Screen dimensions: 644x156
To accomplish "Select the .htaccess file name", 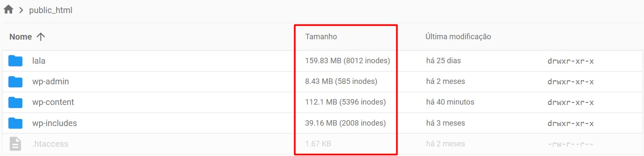I will pos(50,144).
